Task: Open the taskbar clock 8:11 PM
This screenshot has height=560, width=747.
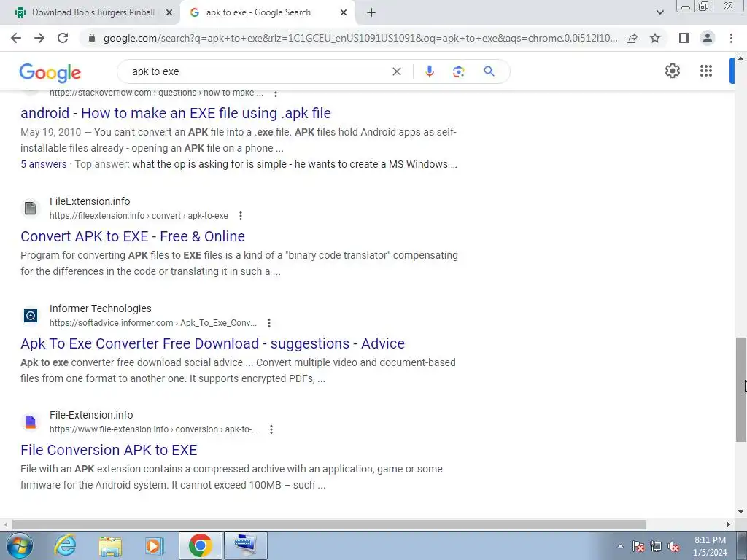Action: (x=710, y=547)
